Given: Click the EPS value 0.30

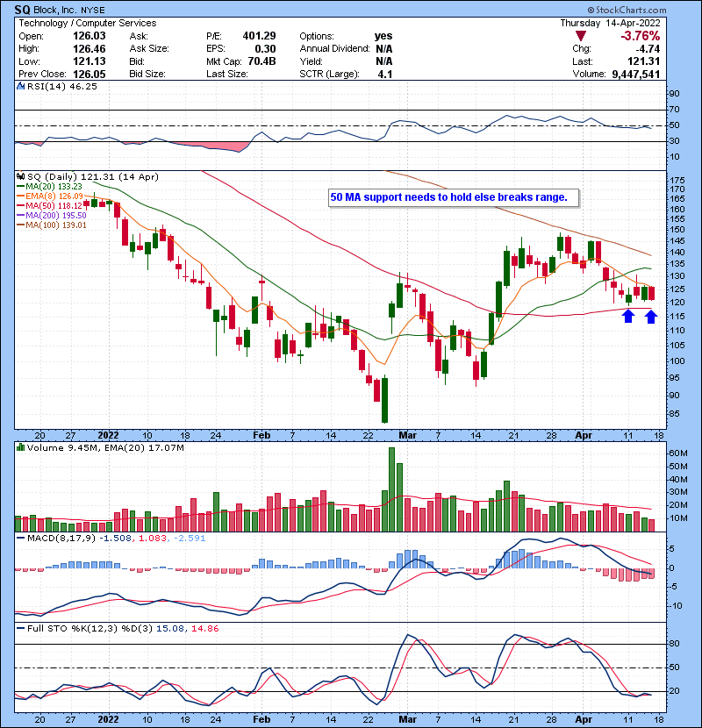Looking at the screenshot, I should click(265, 49).
